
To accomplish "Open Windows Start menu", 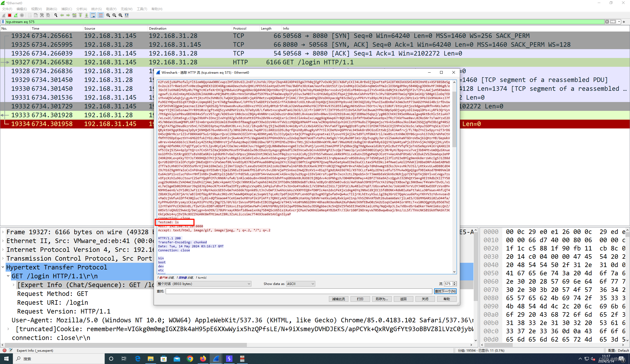I will 6,359.
